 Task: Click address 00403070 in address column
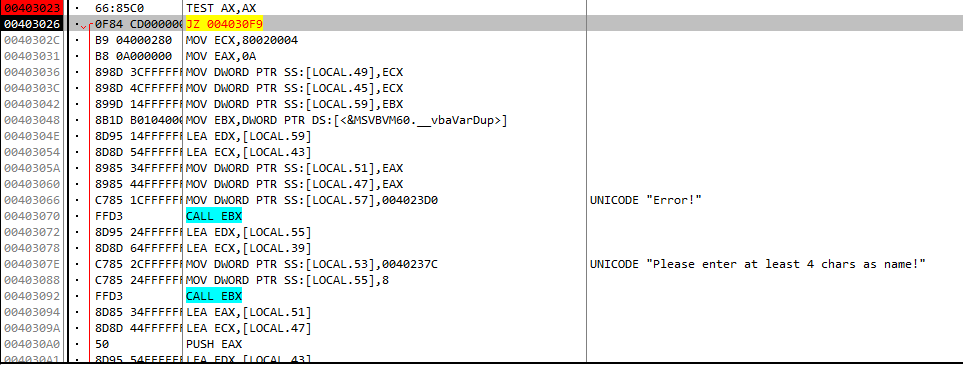[33, 216]
